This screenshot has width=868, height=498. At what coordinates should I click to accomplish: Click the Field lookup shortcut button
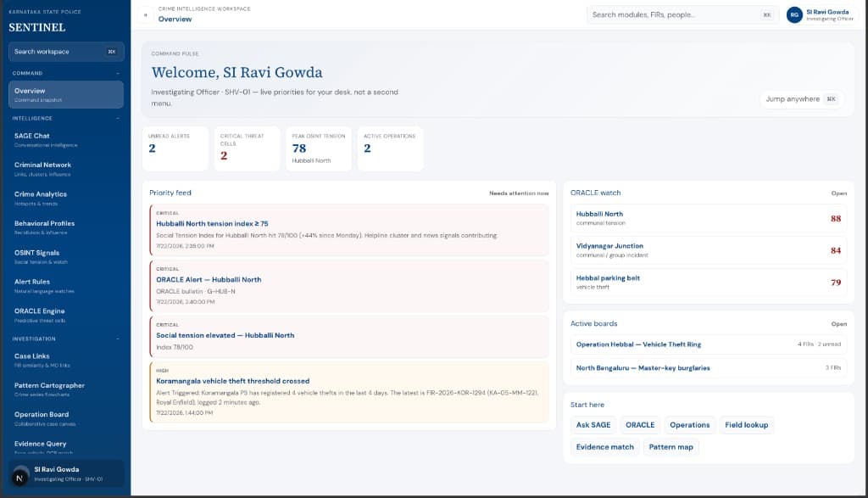(746, 425)
